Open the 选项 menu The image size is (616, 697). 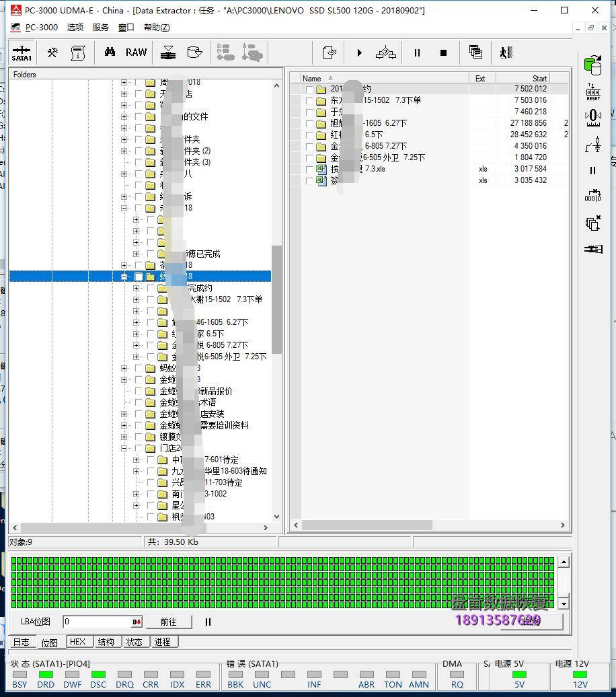pyautogui.click(x=75, y=28)
